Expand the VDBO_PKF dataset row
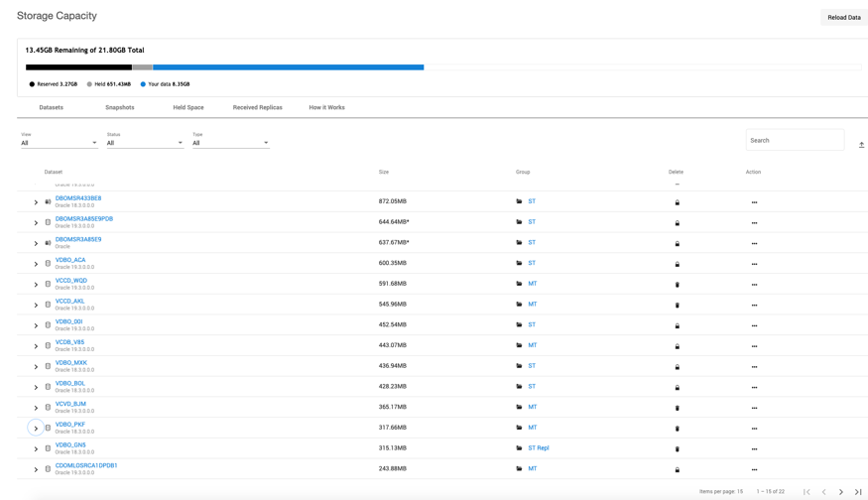 pos(36,429)
